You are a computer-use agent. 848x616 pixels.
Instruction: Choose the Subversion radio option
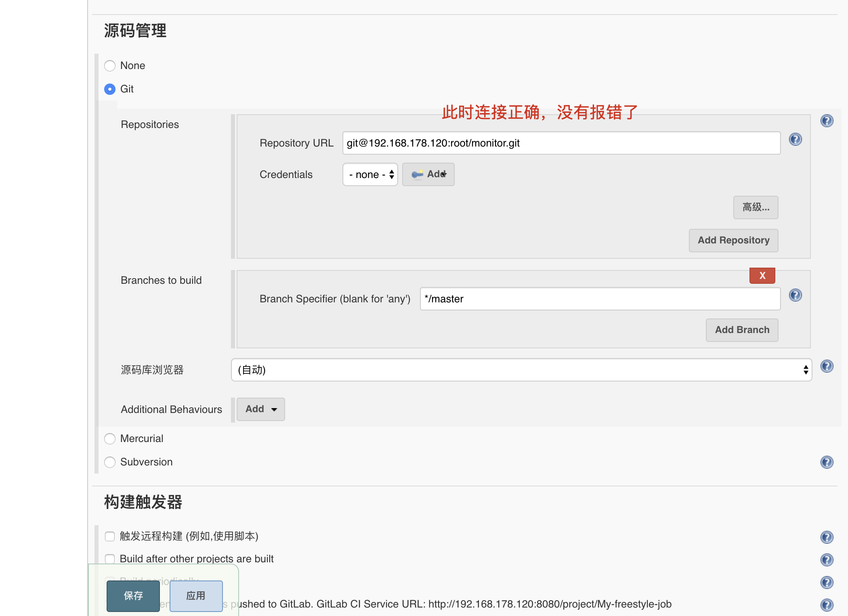tap(110, 462)
